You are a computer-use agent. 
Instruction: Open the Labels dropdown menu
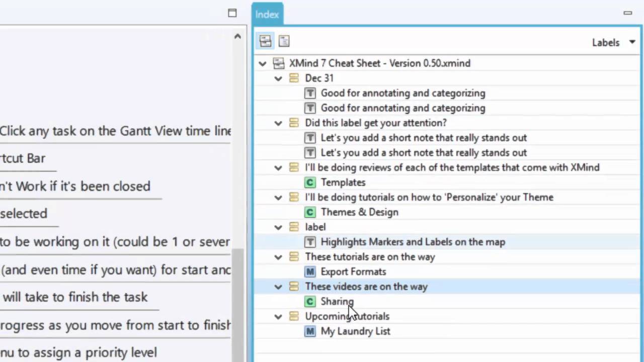(x=614, y=43)
